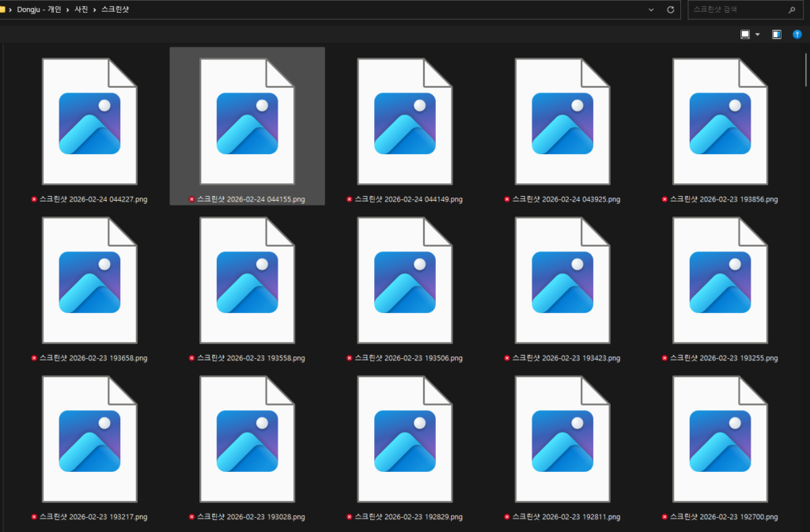Toggle the preview pane icon

[776, 35]
